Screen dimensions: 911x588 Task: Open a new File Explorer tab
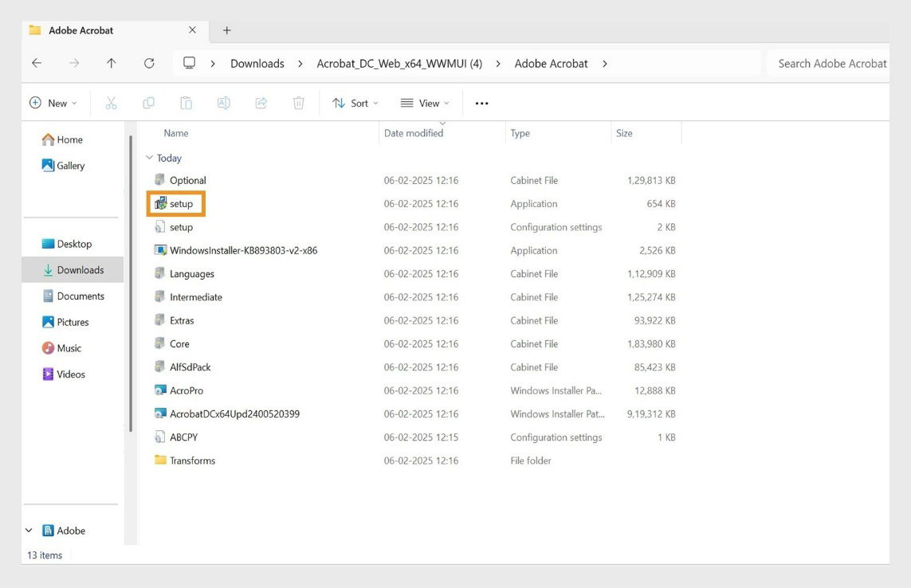point(226,29)
